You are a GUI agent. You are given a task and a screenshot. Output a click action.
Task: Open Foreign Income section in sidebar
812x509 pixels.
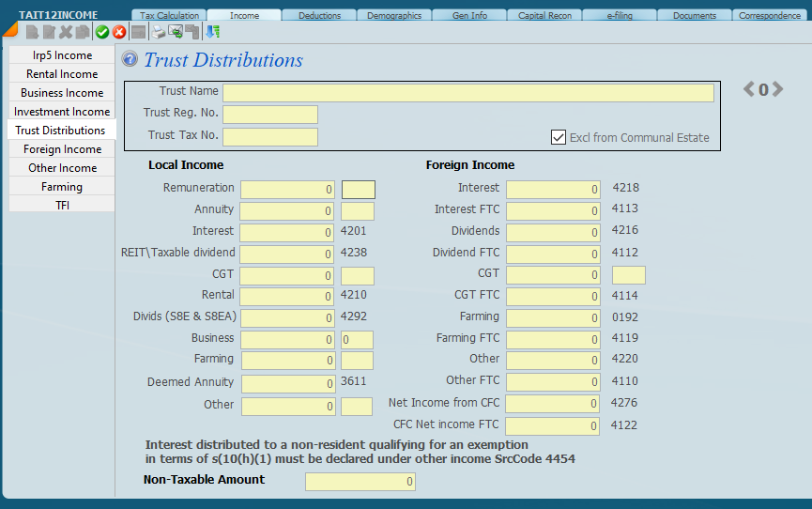62,149
